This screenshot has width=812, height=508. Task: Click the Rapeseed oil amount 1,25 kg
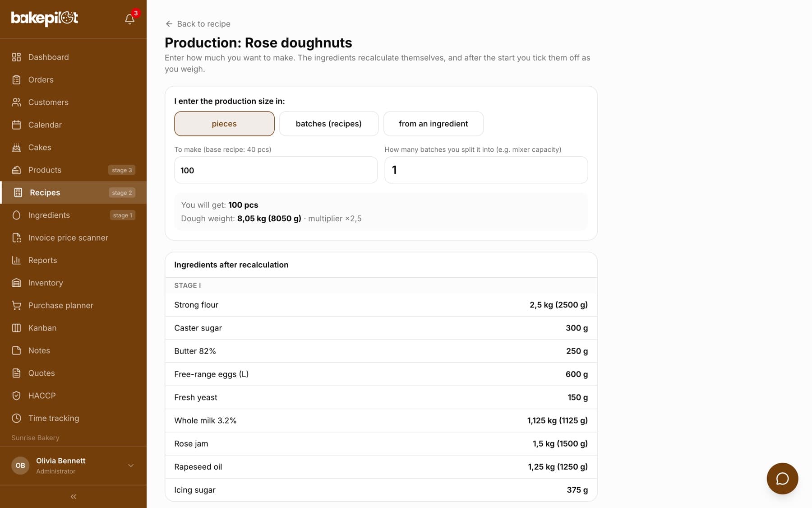coord(558,467)
